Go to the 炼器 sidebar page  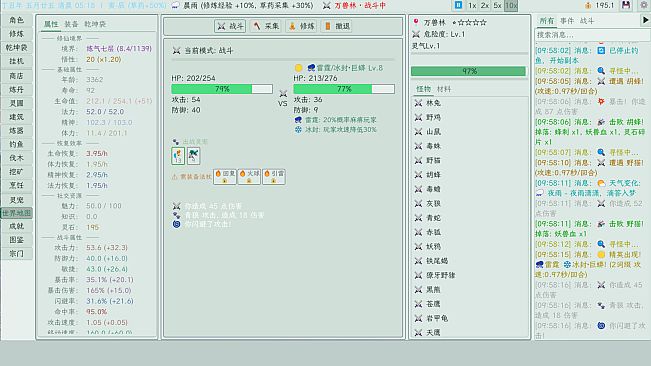[x=17, y=131]
